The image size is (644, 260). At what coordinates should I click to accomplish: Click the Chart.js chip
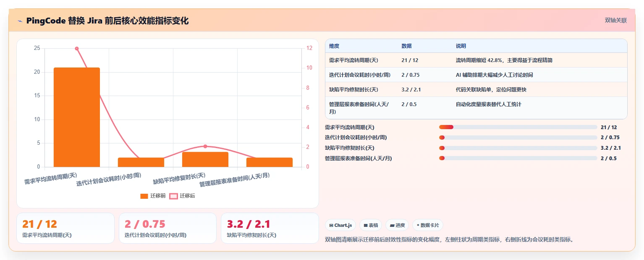click(340, 225)
